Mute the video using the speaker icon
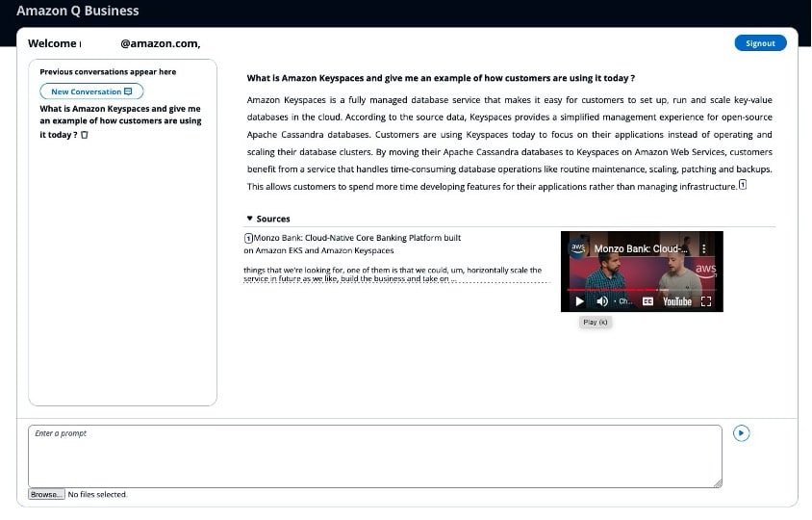This screenshot has height=520, width=812. click(x=601, y=301)
